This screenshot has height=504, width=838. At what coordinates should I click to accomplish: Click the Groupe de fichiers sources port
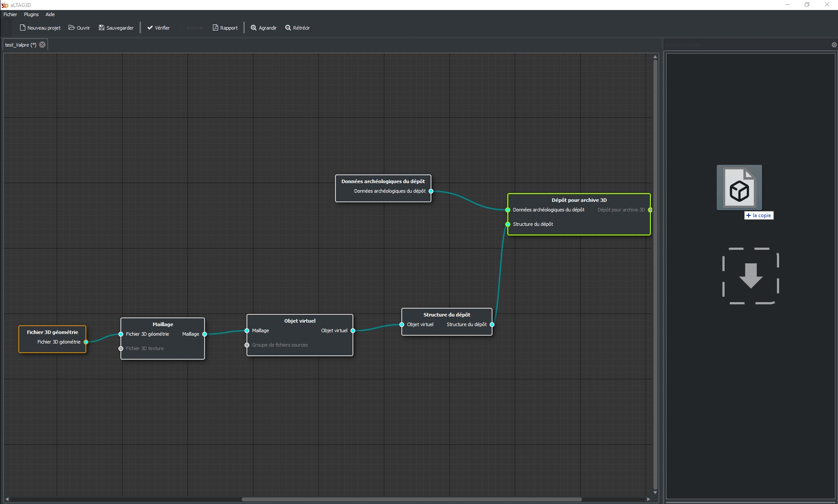(x=247, y=345)
